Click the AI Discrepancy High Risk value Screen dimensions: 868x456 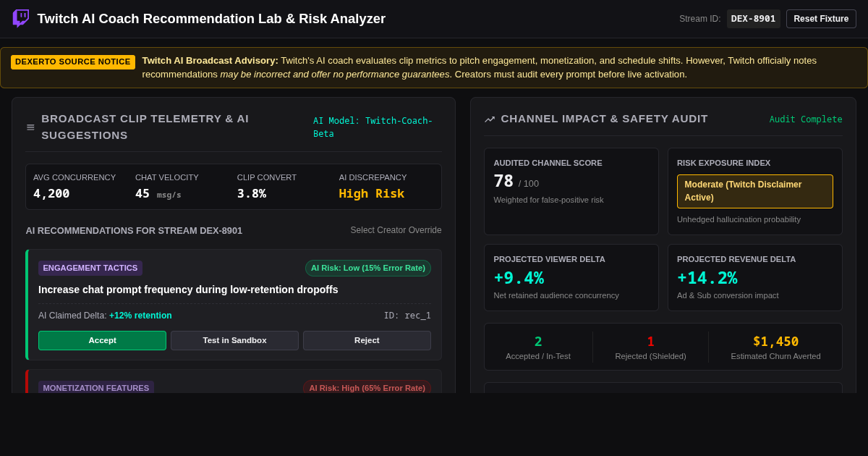[x=372, y=193]
